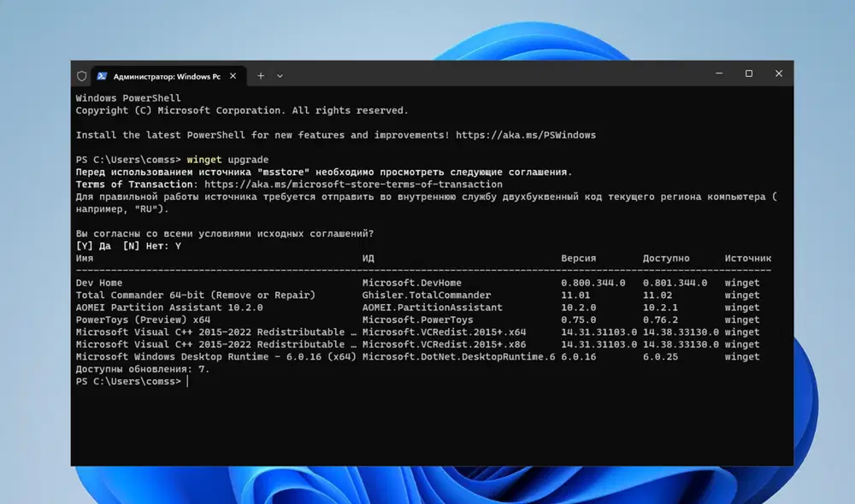Screen dimensions: 855x504
Task: Click the 'Ghisler.TotalCommander' ID
Action: tap(427, 295)
